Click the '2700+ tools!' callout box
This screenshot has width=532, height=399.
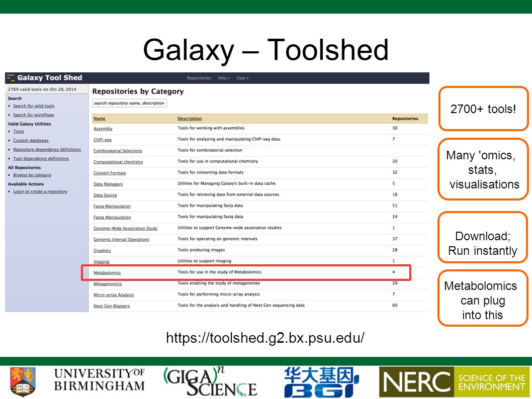click(484, 109)
